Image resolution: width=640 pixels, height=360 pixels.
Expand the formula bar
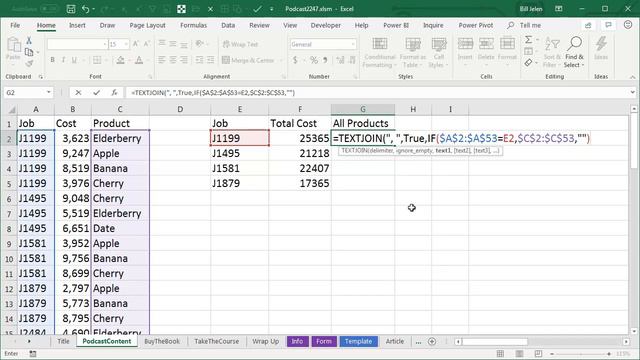(632, 93)
